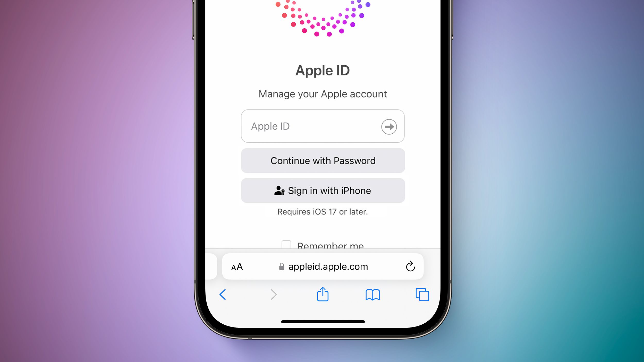Viewport: 644px width, 362px height.
Task: Click the arrow button to submit Apple ID
Action: pos(389,126)
